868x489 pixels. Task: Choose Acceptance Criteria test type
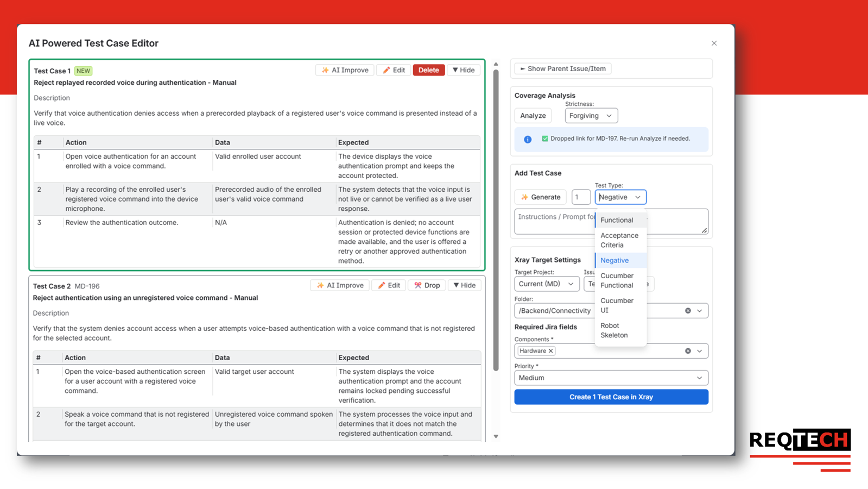[620, 240]
